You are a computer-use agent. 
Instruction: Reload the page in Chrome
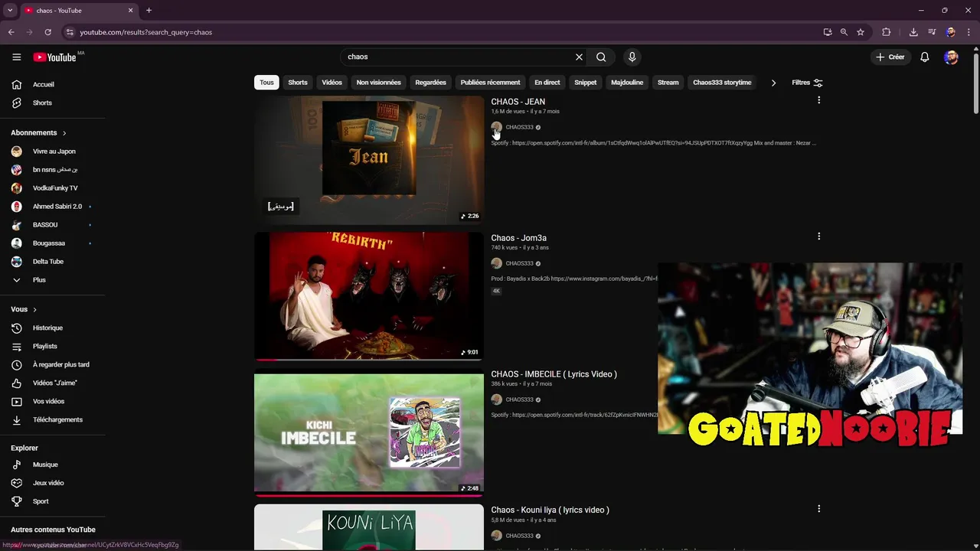pos(47,32)
